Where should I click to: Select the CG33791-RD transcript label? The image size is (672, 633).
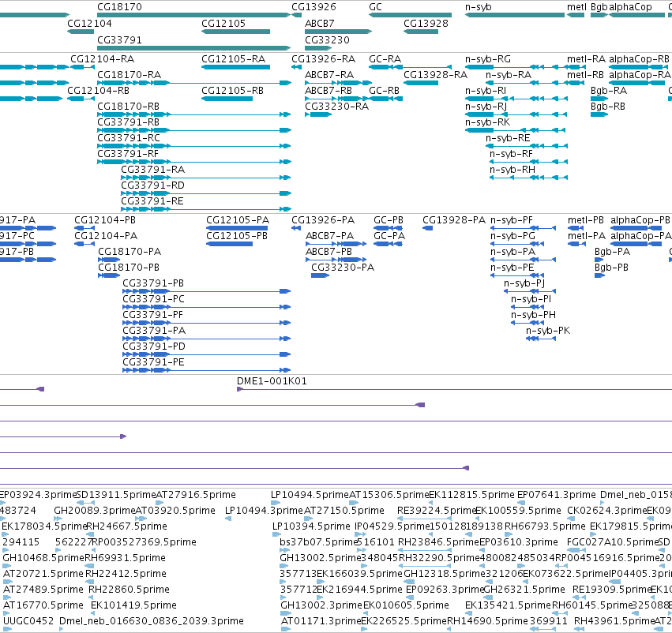pyautogui.click(x=153, y=185)
